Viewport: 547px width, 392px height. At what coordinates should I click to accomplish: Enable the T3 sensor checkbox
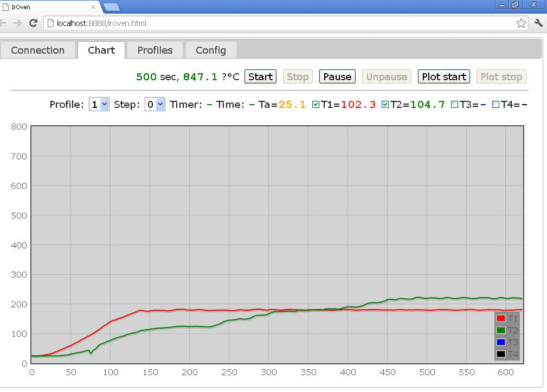[455, 105]
